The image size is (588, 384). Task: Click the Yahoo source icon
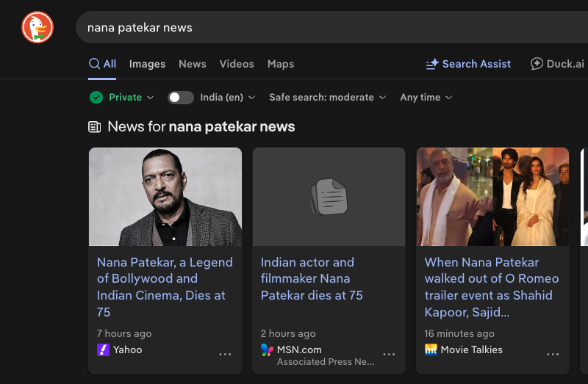point(103,349)
